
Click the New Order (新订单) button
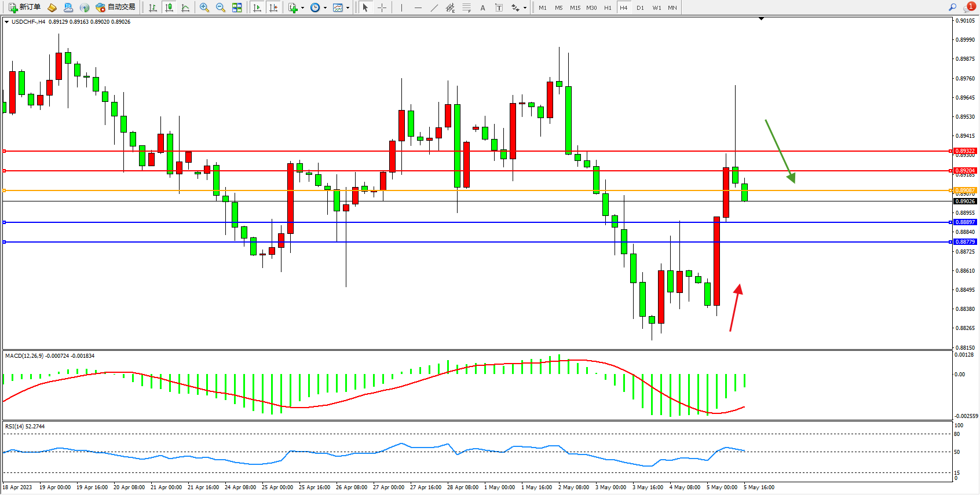25,8
